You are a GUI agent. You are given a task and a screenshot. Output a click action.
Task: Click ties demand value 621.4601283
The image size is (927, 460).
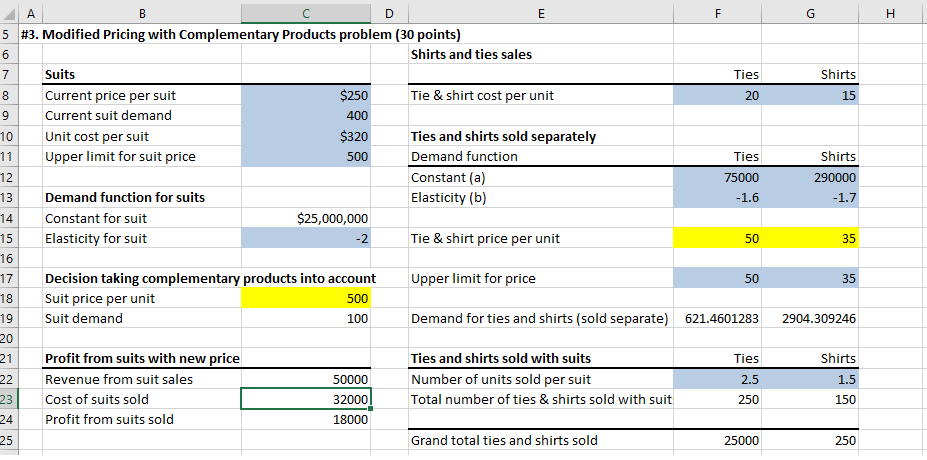point(718,319)
